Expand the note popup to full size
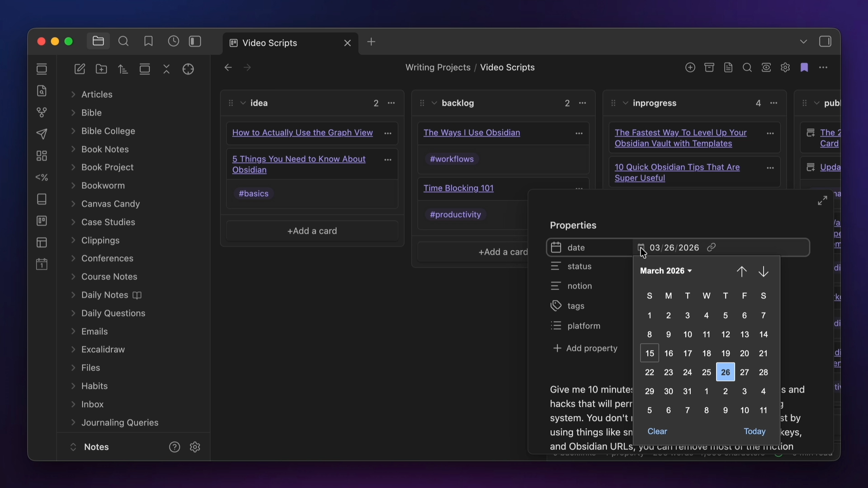 tap(822, 201)
